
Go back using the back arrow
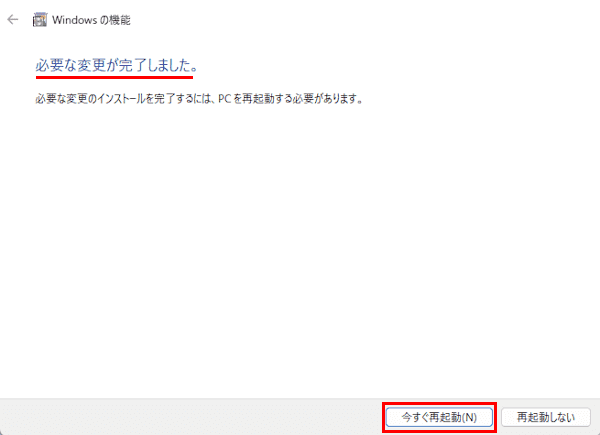point(13,20)
